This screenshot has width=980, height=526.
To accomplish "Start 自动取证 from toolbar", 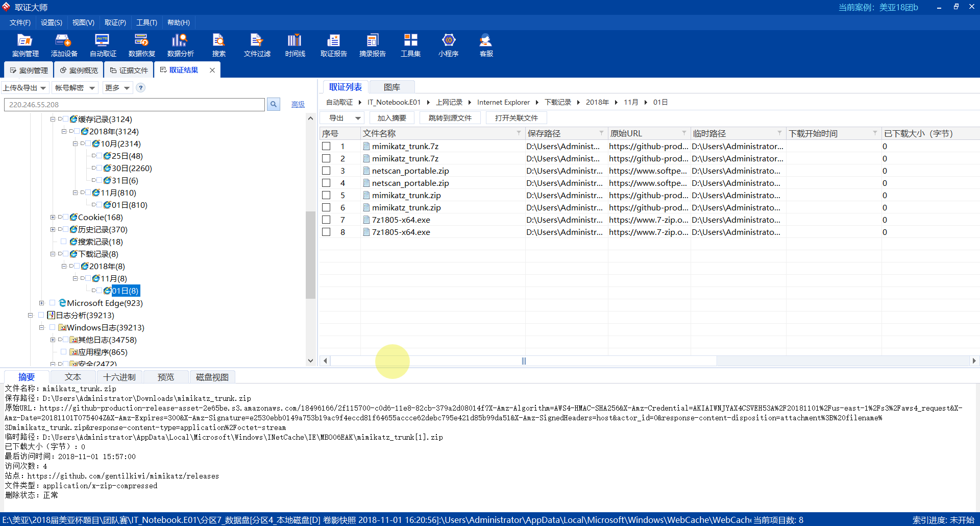I will tap(103, 45).
